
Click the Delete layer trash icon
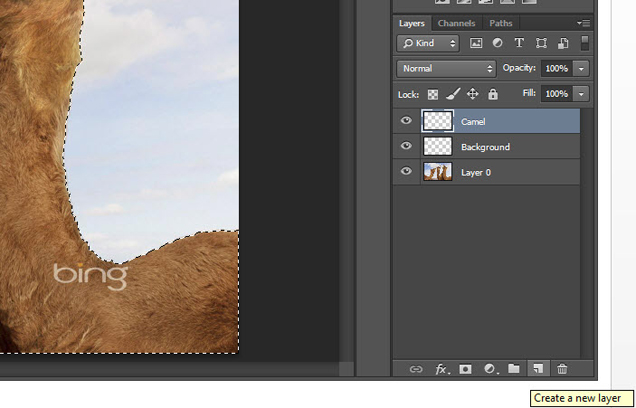[562, 369]
